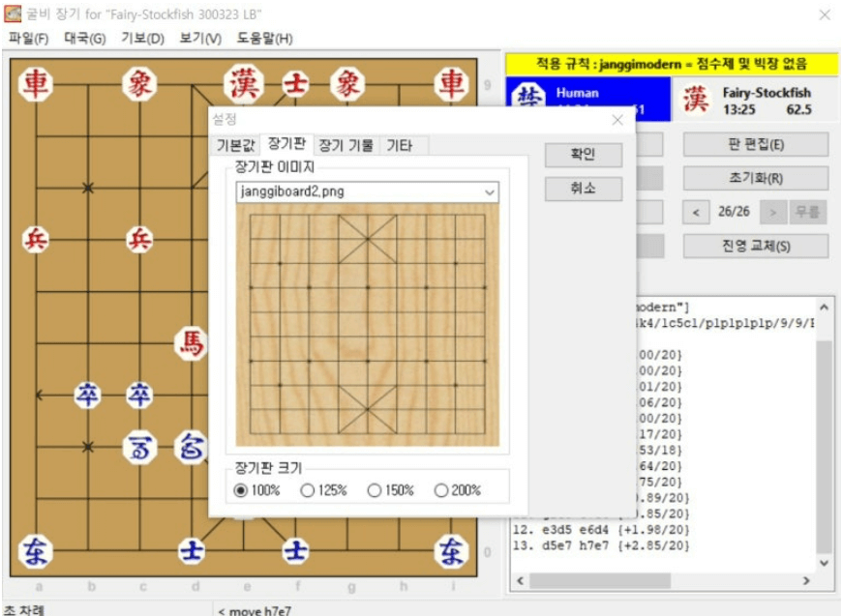Click the 판 편집(E) button
This screenshot has width=842, height=616.
(x=756, y=144)
